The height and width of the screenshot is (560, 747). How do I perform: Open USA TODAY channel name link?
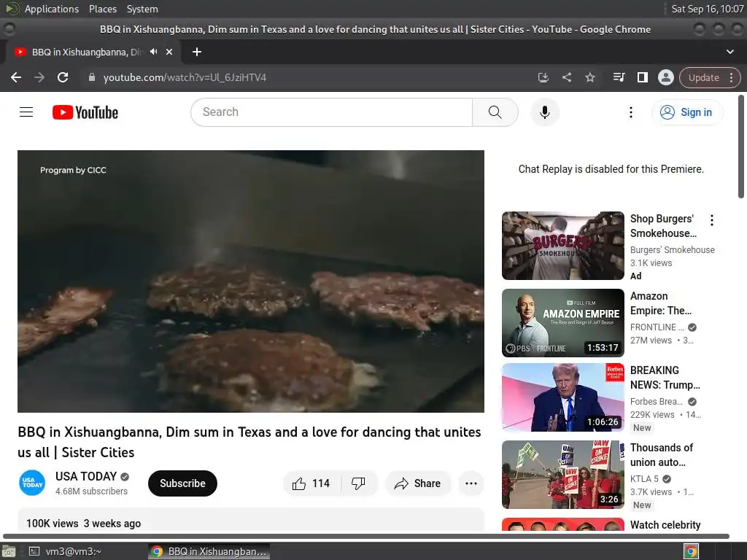tap(86, 476)
